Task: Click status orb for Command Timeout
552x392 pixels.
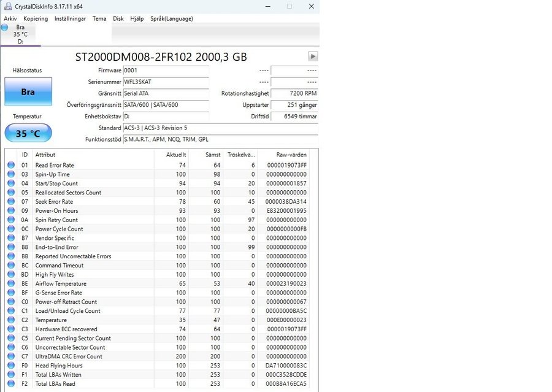Action: click(11, 265)
